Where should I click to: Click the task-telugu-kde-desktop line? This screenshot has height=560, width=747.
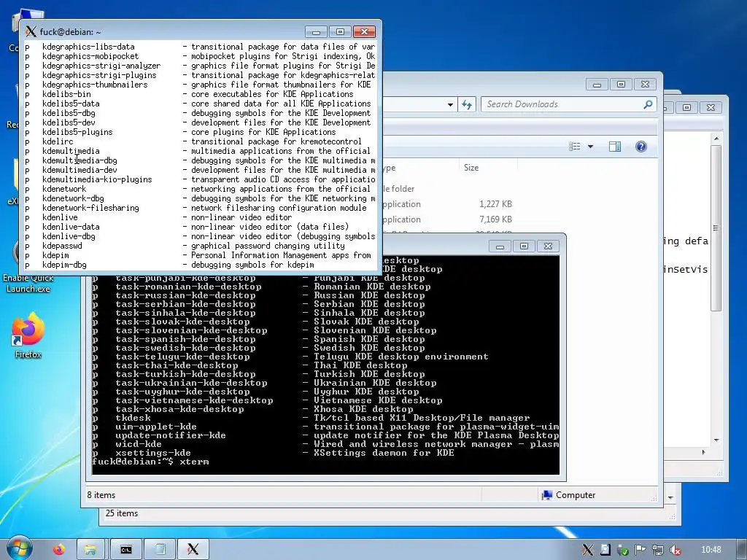click(x=325, y=357)
